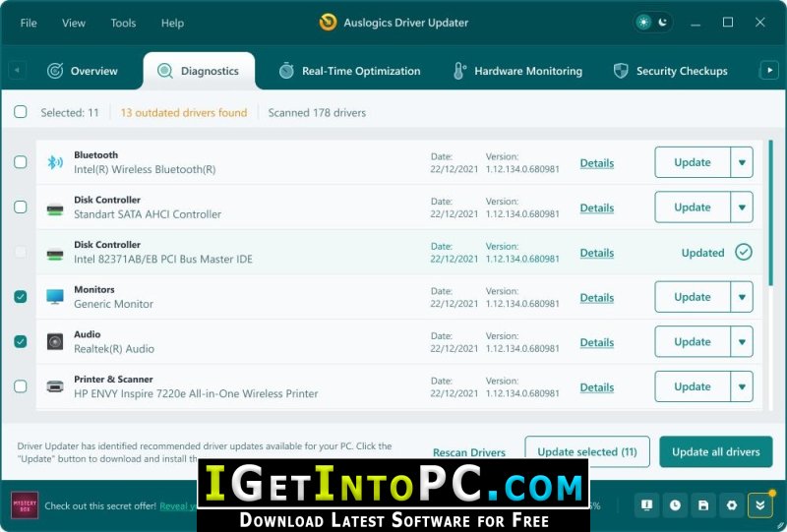The height and width of the screenshot is (532, 787).
Task: Click the Generic Monitor device icon
Action: (x=55, y=297)
